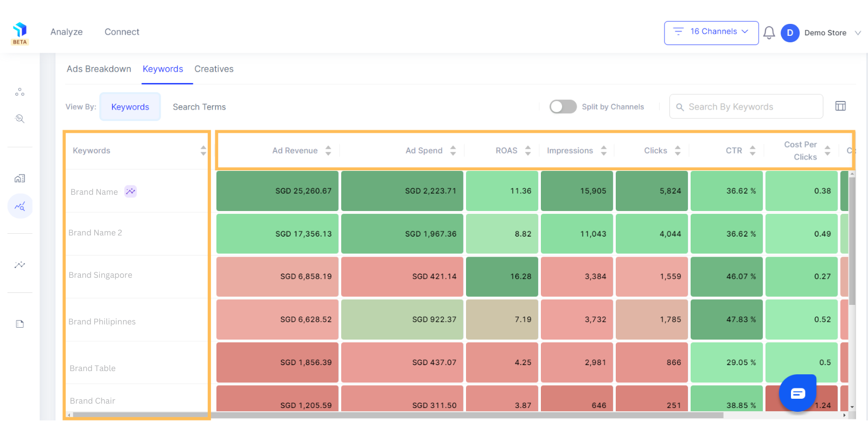Click the Brand Table keyword
868x434 pixels.
coord(93,368)
